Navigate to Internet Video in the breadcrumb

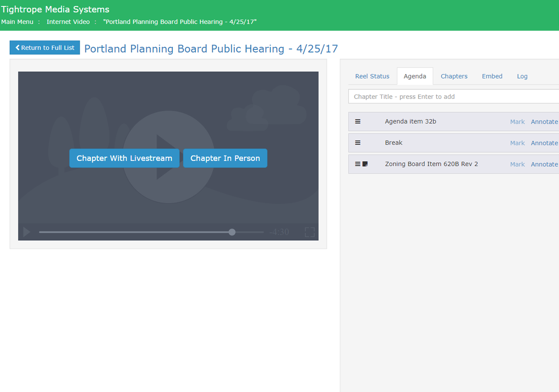68,21
